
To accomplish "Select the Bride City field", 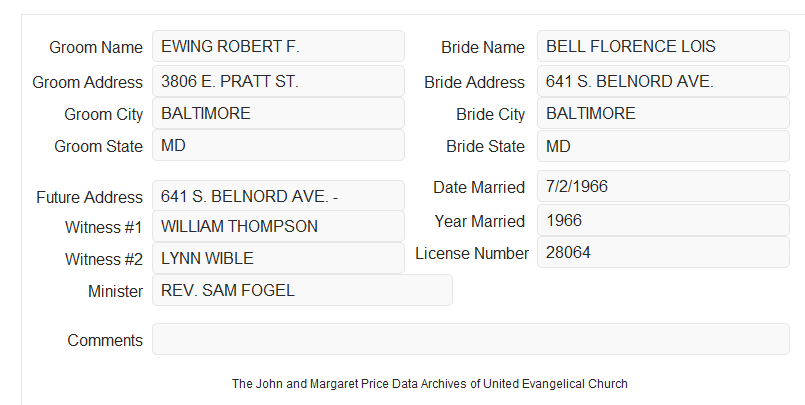I will tap(663, 113).
